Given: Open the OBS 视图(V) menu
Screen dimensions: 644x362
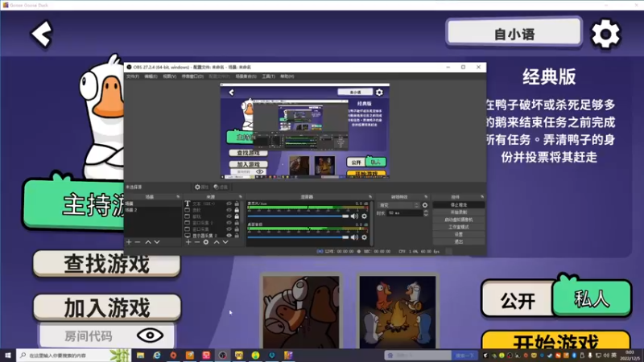Looking at the screenshot, I should [169, 76].
